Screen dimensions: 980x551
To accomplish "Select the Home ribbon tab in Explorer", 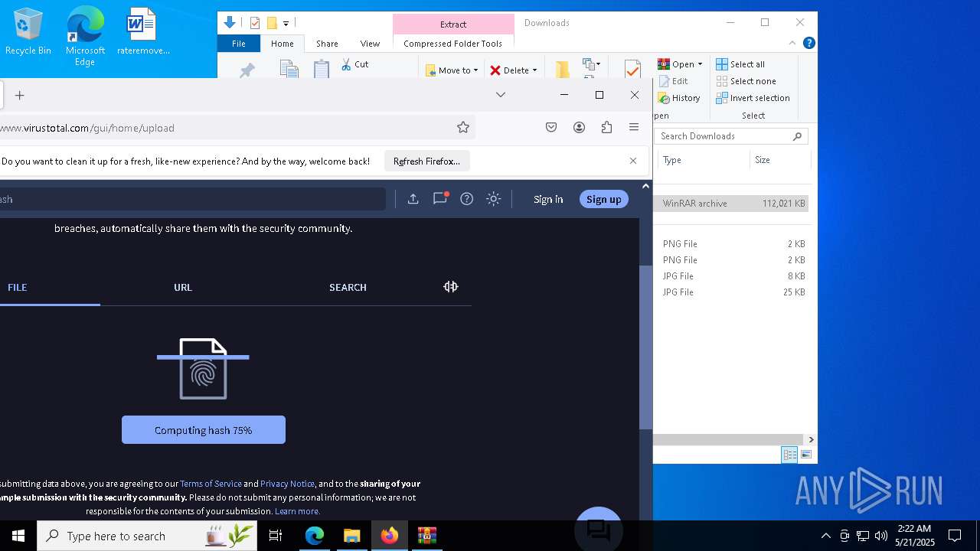I will (283, 44).
